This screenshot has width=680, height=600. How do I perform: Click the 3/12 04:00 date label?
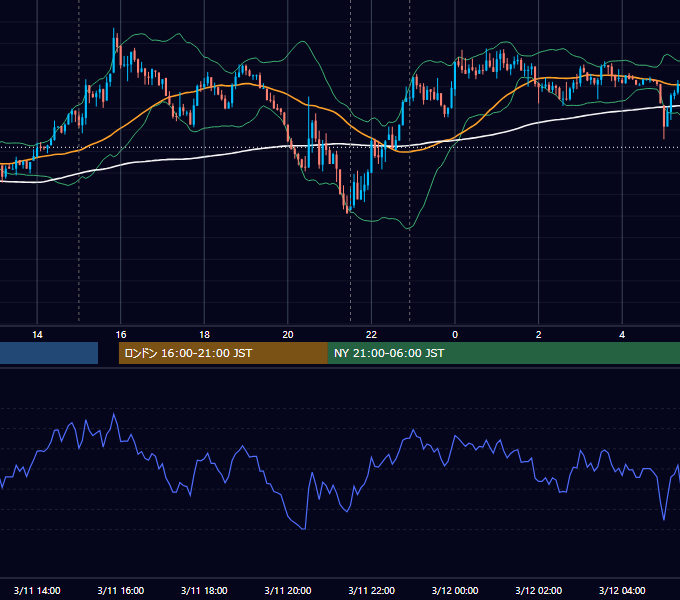tap(622, 590)
